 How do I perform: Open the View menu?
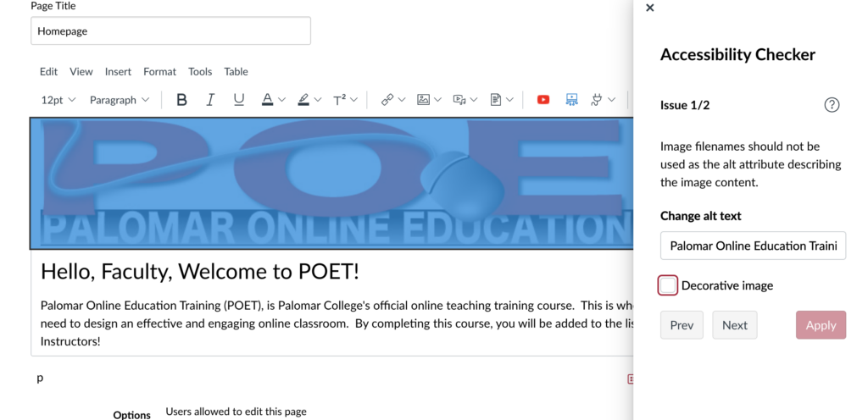pyautogui.click(x=81, y=72)
